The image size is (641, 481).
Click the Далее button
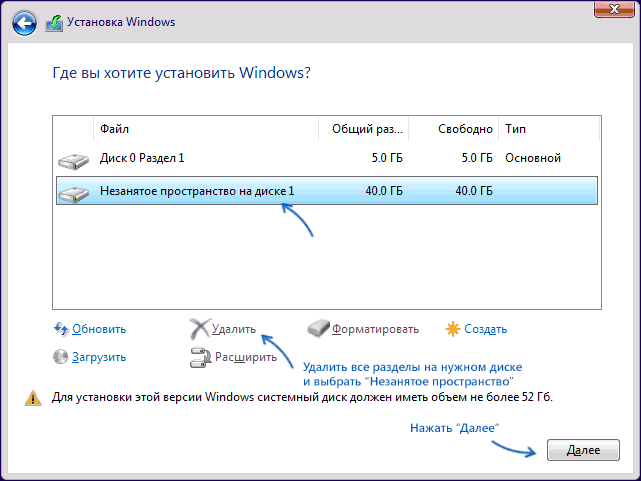pos(583,450)
